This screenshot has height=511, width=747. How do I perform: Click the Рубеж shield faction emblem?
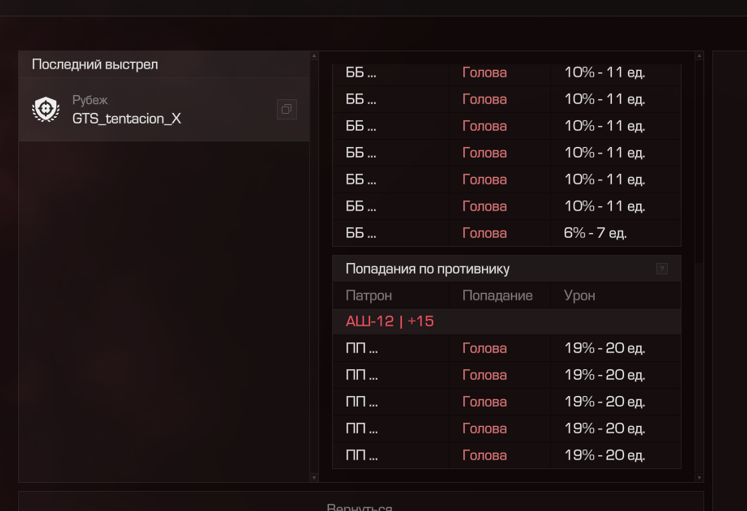pyautogui.click(x=46, y=110)
